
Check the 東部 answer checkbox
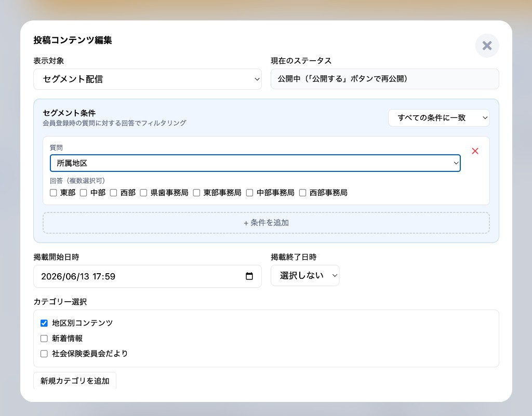click(x=54, y=193)
